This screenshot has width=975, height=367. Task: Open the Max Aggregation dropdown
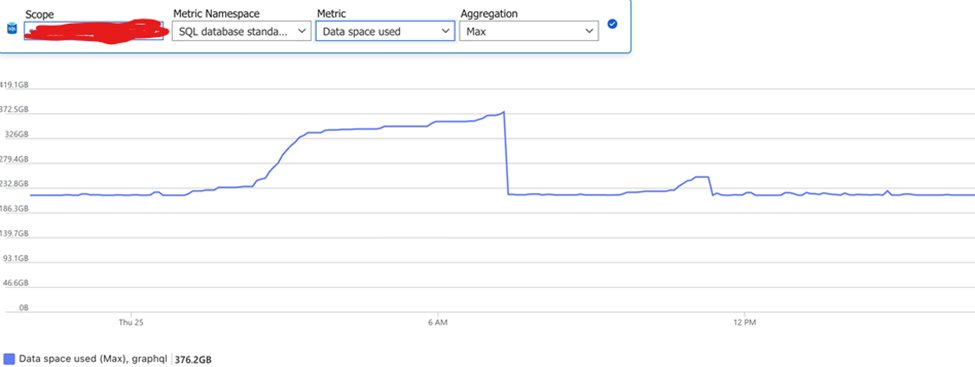point(529,31)
